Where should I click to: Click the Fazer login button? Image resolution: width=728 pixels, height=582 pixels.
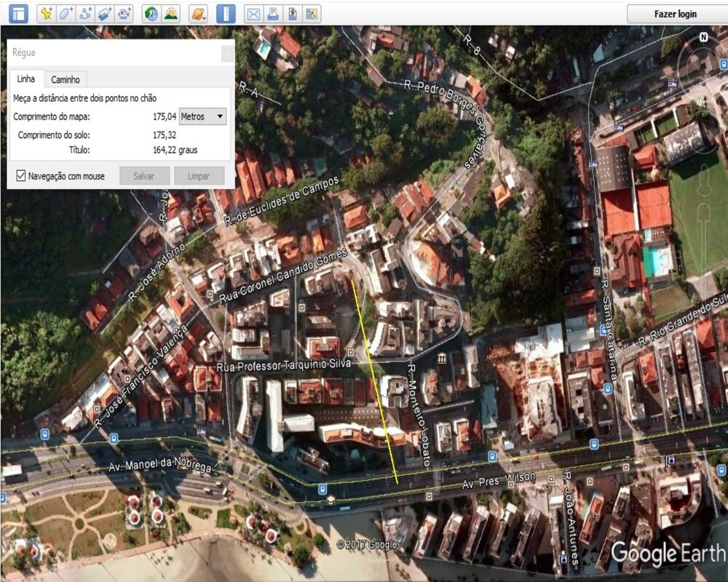tap(675, 13)
